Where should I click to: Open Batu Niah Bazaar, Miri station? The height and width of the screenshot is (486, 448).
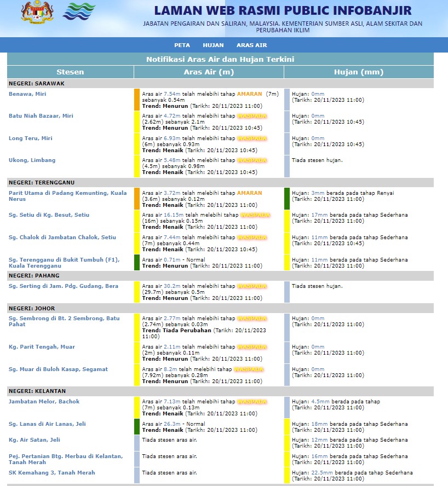[41, 116]
